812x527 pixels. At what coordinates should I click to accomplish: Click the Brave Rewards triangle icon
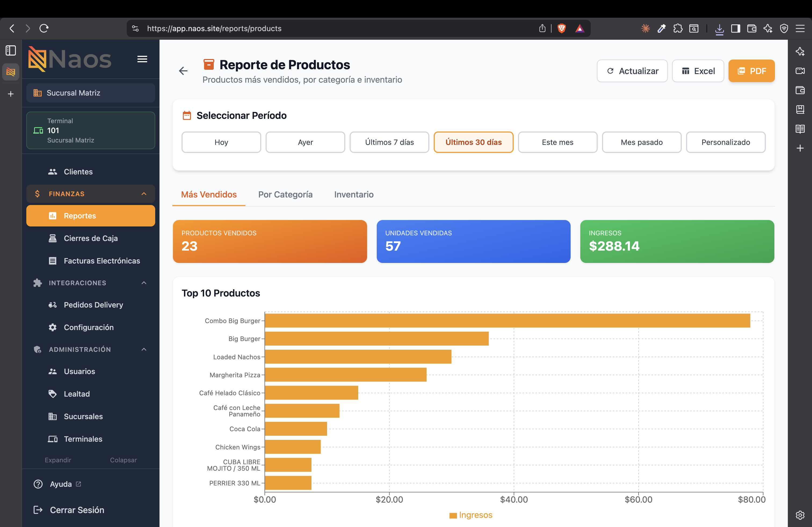(x=580, y=28)
